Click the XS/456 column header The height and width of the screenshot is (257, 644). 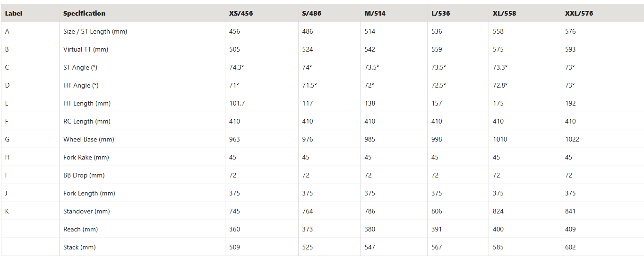coord(241,13)
